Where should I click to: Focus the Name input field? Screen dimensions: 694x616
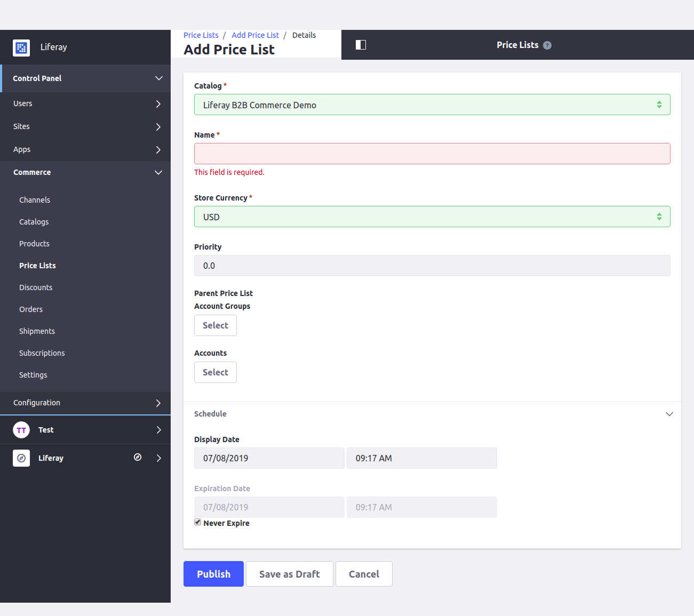pos(432,154)
